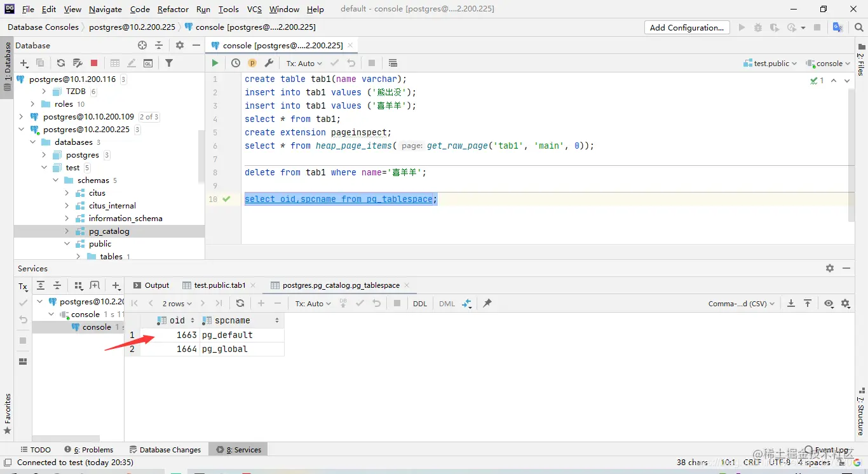Screen dimensions: 868x474
Task: Click the DDL button in results toolbar
Action: [x=420, y=303]
